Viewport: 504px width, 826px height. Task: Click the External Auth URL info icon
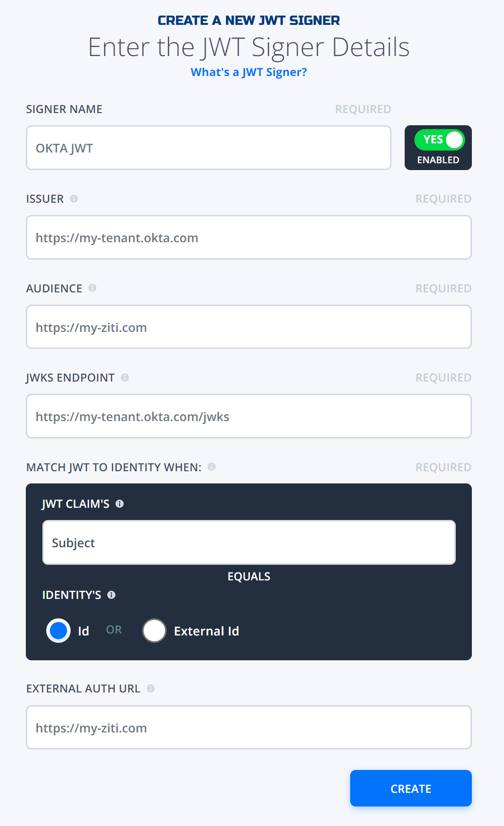coord(151,688)
